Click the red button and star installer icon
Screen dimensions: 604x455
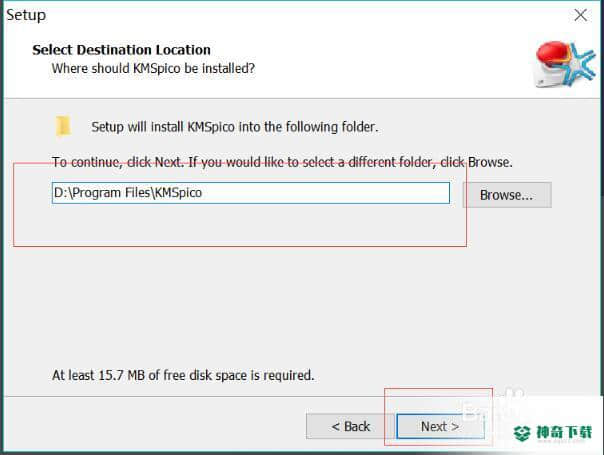565,64
